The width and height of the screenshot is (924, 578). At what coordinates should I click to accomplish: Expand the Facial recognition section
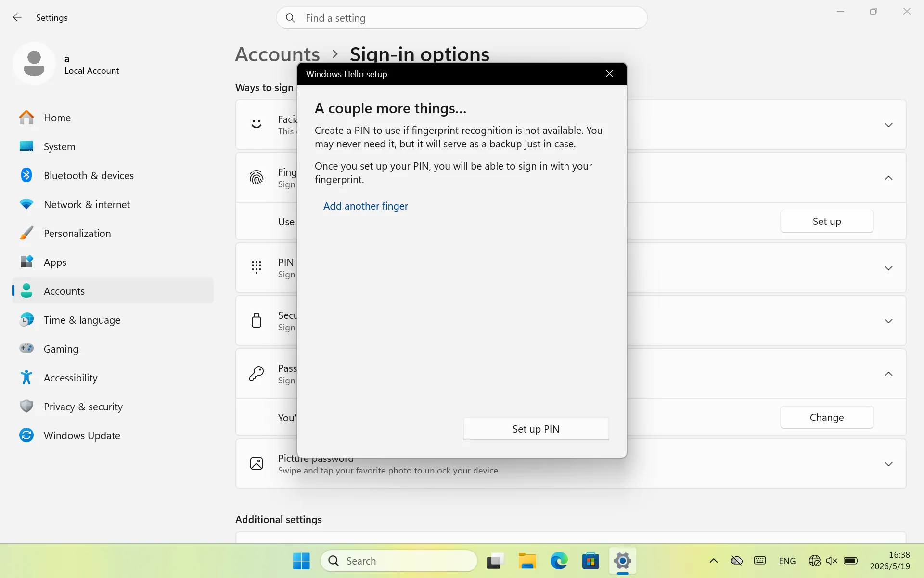[888, 125]
